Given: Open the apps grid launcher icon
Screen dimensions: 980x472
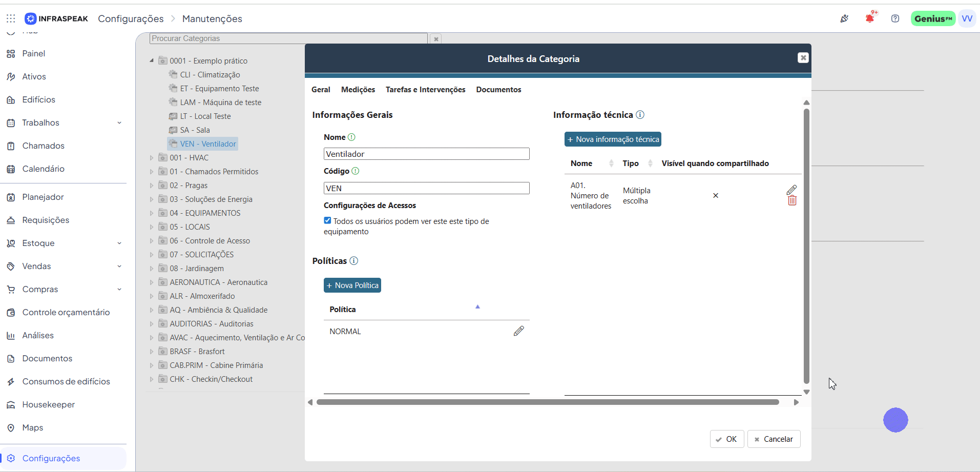Looking at the screenshot, I should tap(11, 18).
